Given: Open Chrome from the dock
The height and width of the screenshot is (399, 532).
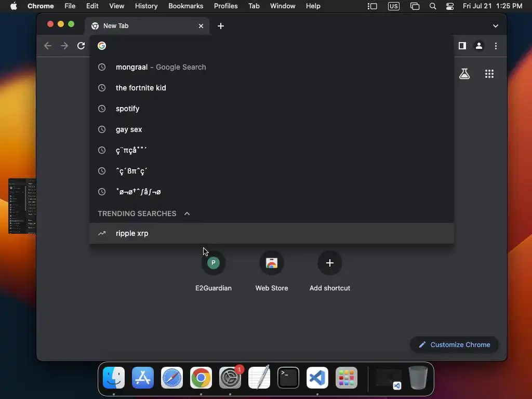Looking at the screenshot, I should click(201, 378).
